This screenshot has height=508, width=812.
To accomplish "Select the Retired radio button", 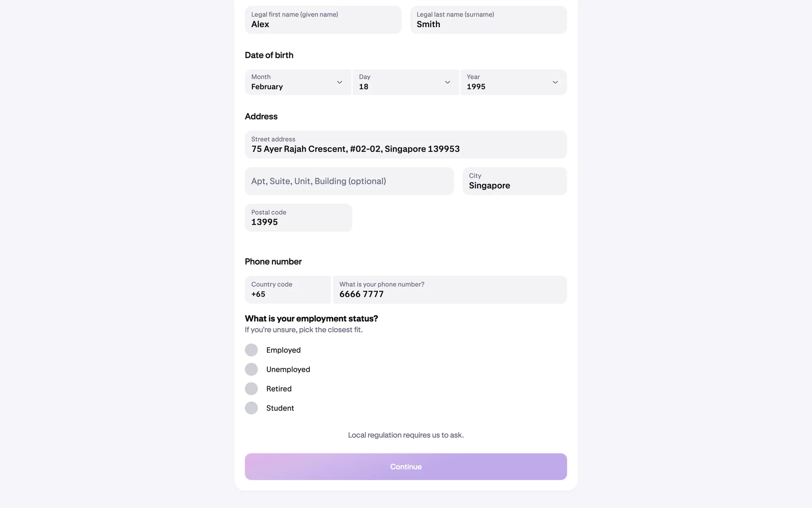I will coord(251,389).
